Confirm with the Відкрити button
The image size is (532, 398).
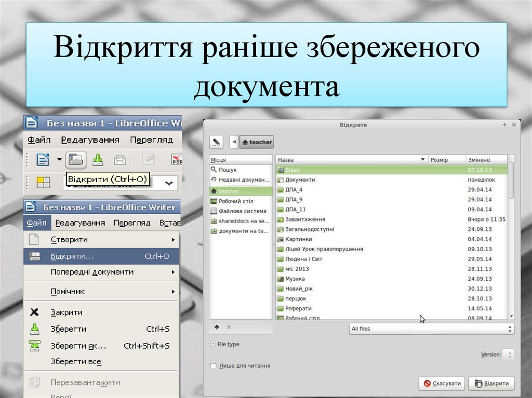491,383
